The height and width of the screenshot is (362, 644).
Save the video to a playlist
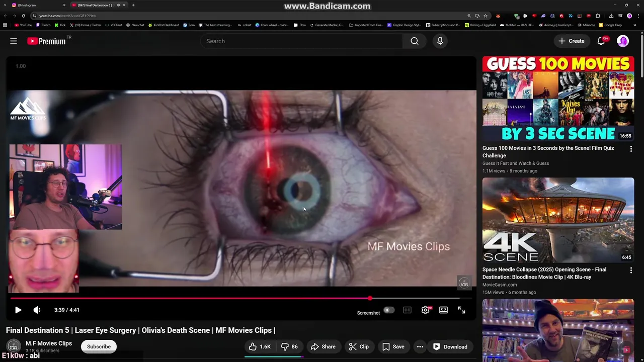(393, 346)
